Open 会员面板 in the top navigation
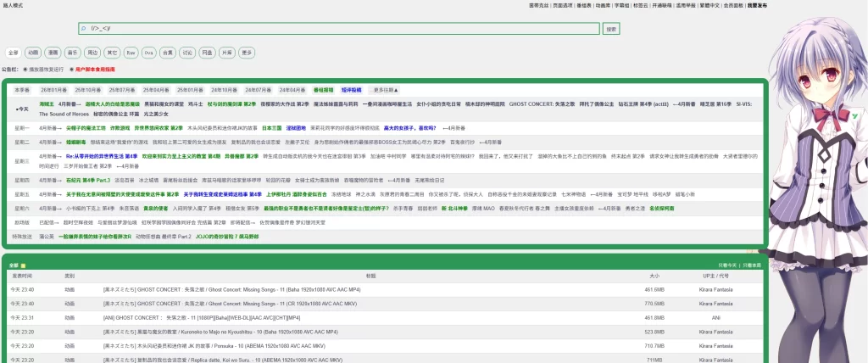 pyautogui.click(x=733, y=5)
